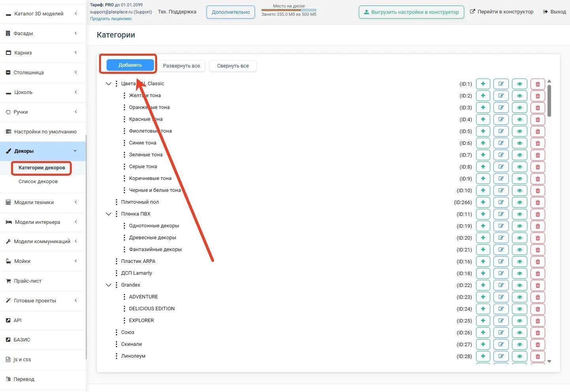The height and width of the screenshot is (392, 570).
Task: Open Категории декоров submenu item
Action: pyautogui.click(x=42, y=168)
